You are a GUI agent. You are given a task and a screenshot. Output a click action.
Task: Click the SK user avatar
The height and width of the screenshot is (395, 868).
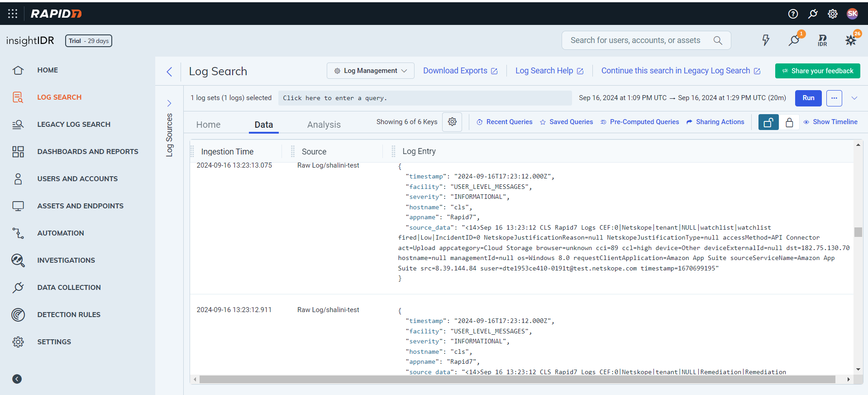[x=852, y=14]
